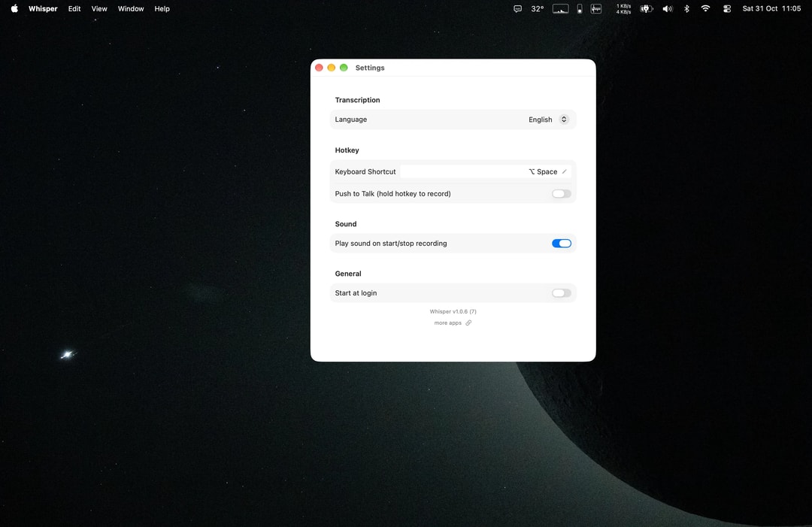Viewport: 812px width, 527px height.
Task: Turn on Start at login switch
Action: click(x=562, y=293)
